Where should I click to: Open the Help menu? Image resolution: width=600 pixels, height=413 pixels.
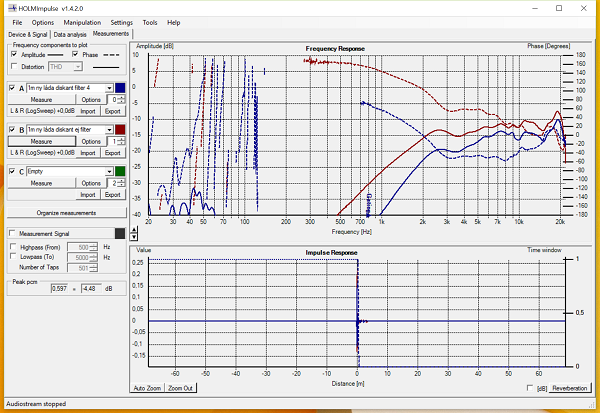(173, 23)
